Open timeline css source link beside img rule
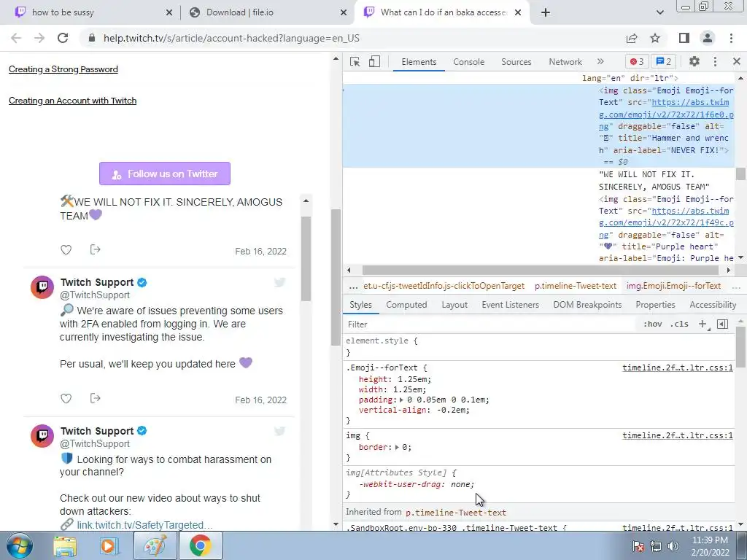Viewport: 747px width, 560px height. (678, 435)
